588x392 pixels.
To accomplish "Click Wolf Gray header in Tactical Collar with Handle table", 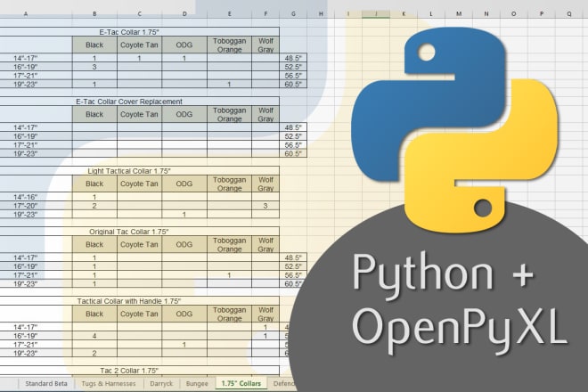I will click(265, 314).
